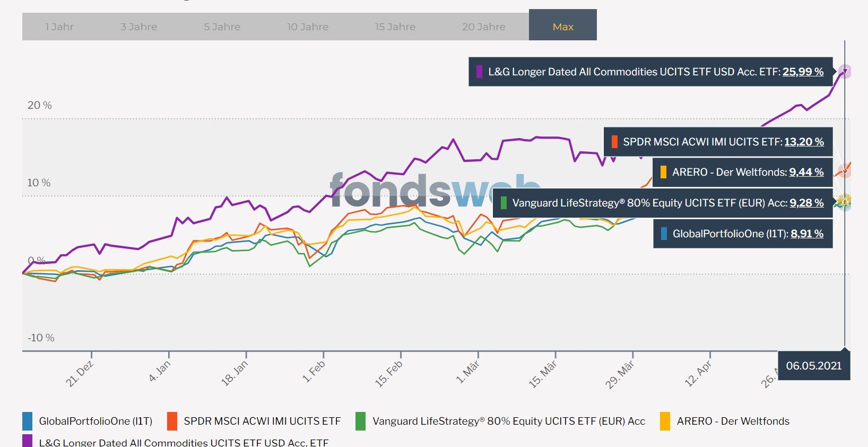Toggle SPDR MSCI ACWI IMI red legend swatch
This screenshot has height=447, width=868.
pos(172,421)
